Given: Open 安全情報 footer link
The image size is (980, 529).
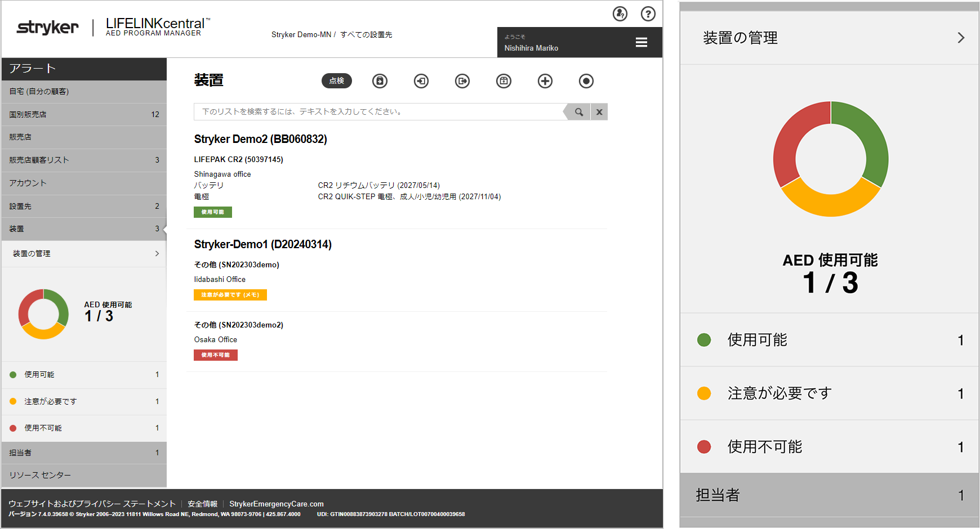Looking at the screenshot, I should [202, 504].
